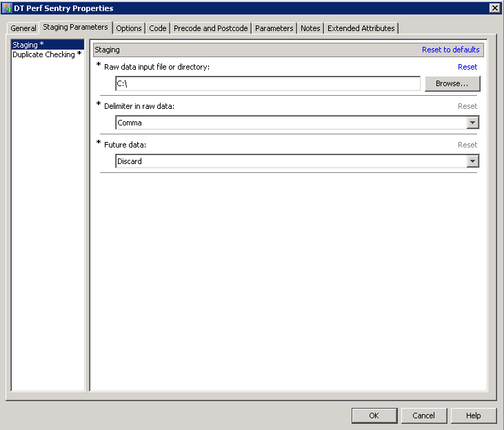504x430 pixels.
Task: Open the Code tab
Action: click(158, 28)
